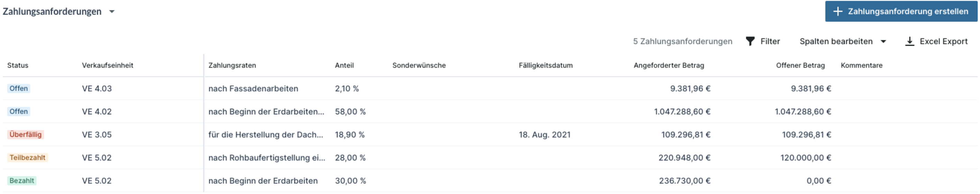Click the Excel Export label
The image size is (980, 194).
(x=943, y=41)
